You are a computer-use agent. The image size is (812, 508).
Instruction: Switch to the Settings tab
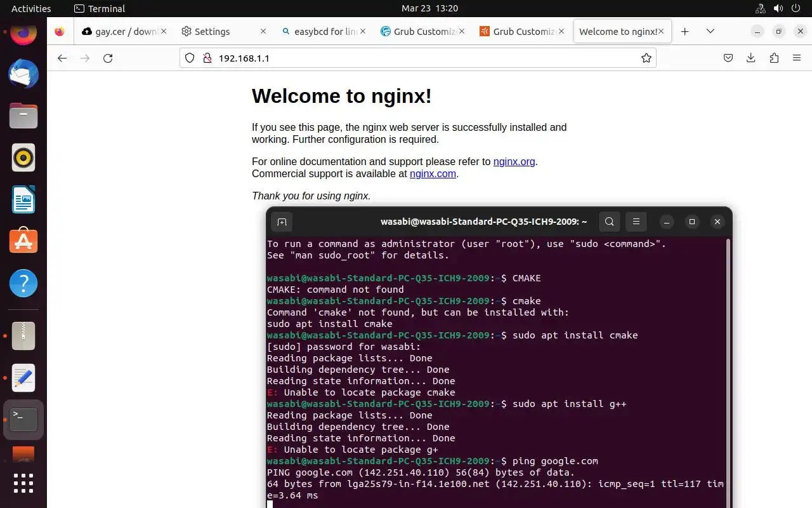[224, 31]
